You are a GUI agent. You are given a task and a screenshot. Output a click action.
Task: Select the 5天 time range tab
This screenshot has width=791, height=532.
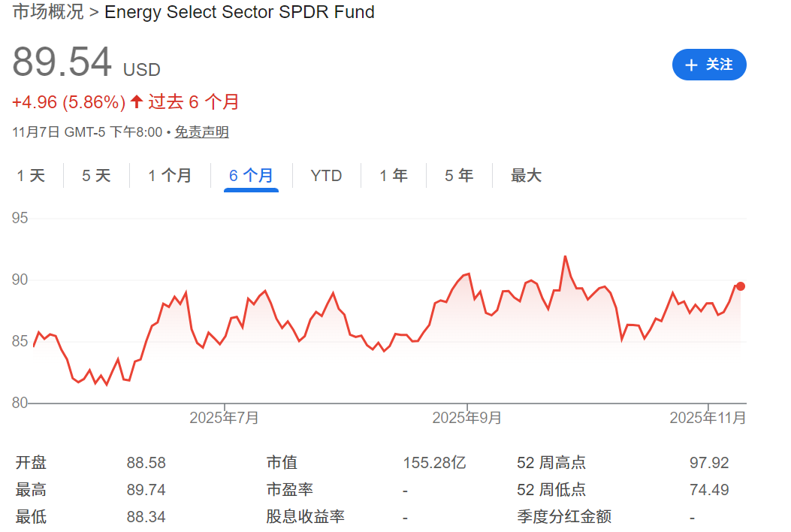point(95,175)
